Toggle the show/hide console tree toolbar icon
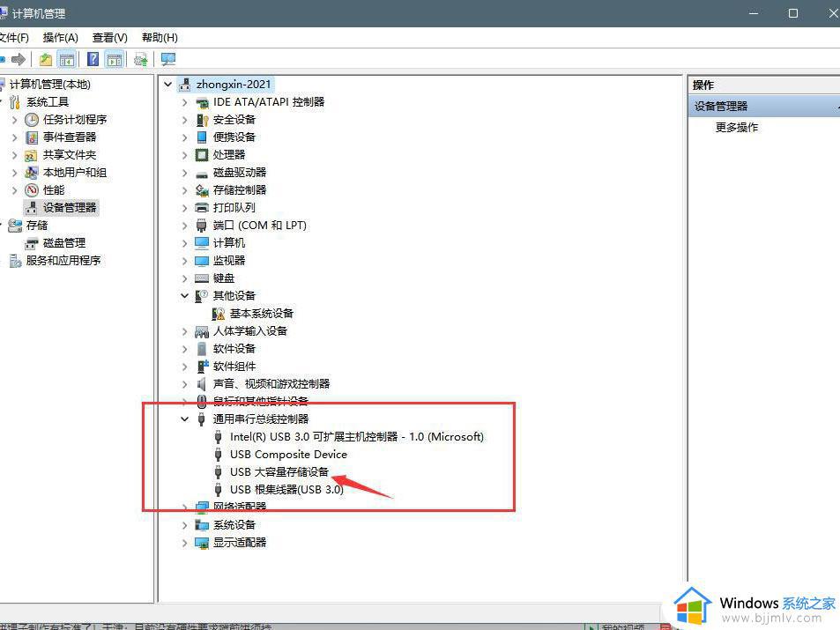The width and height of the screenshot is (840, 630). click(x=67, y=59)
